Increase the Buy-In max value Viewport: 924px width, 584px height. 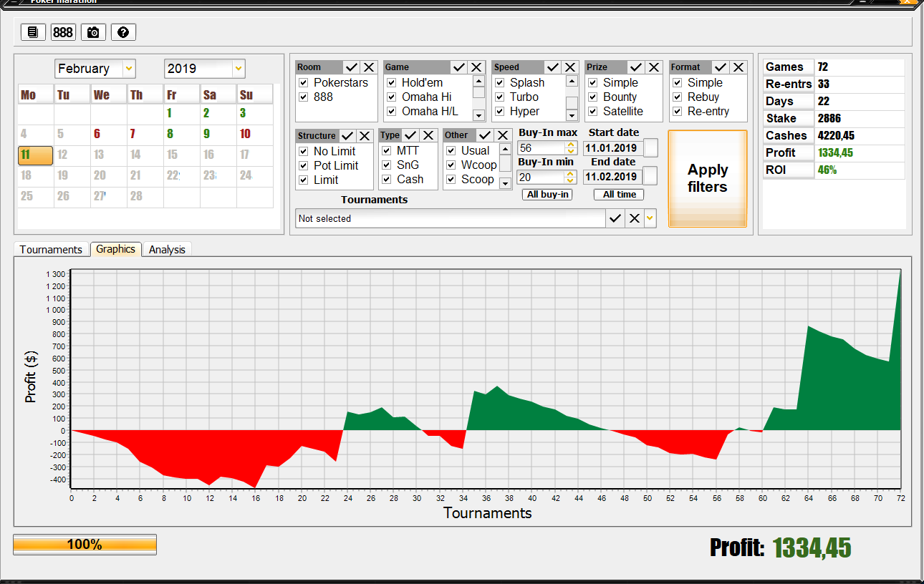571,145
